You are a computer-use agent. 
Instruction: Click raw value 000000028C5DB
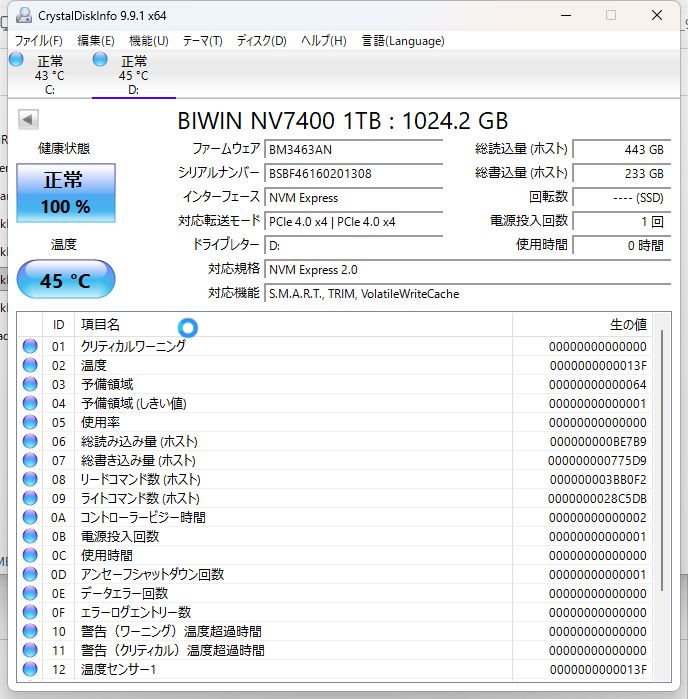(597, 498)
